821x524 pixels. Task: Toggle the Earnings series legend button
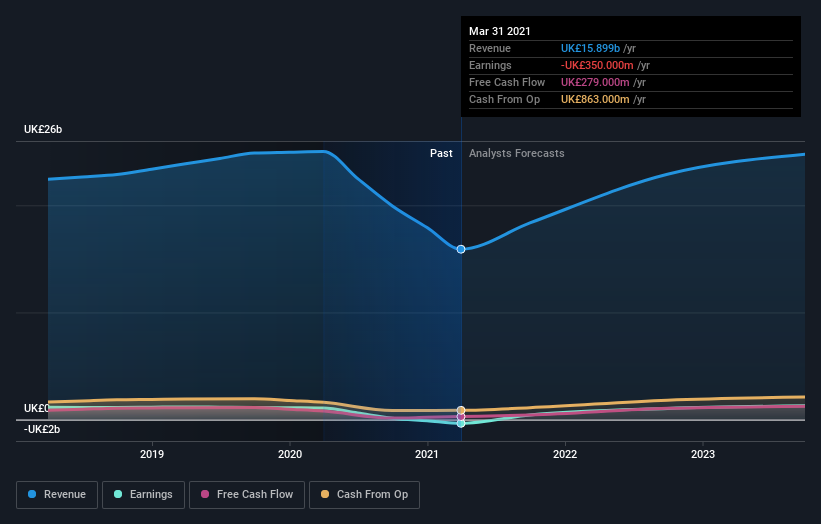143,495
